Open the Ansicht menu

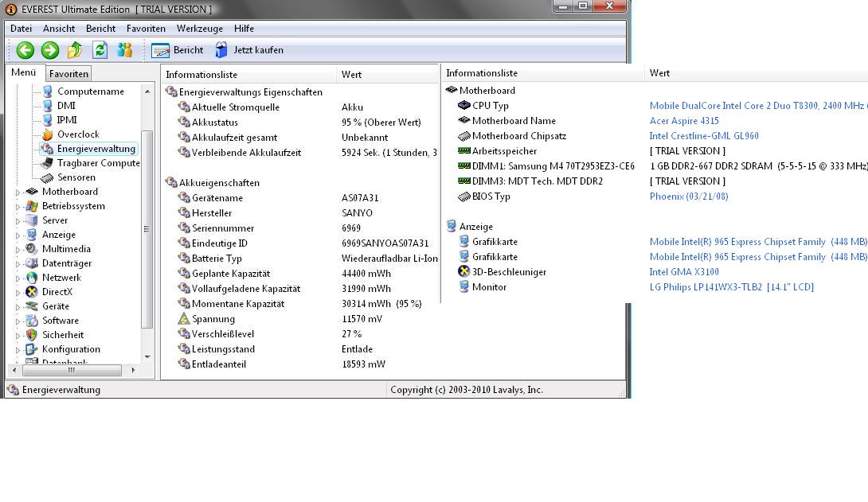pos(59,28)
